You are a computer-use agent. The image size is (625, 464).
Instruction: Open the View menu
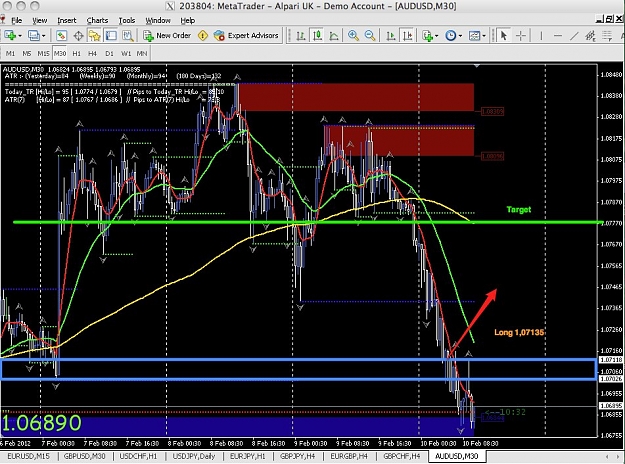pyautogui.click(x=39, y=20)
